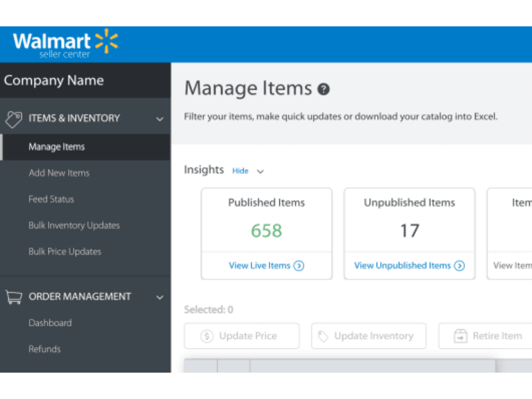Open the Refunds page
The image size is (532, 399).
point(45,349)
